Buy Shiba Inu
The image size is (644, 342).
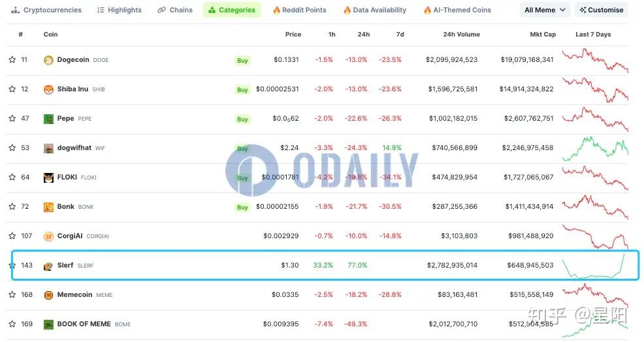click(242, 90)
